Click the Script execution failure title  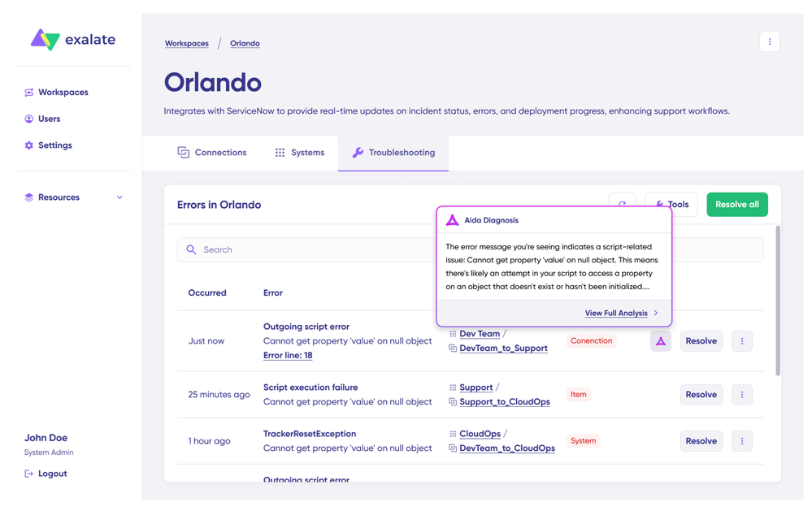point(310,388)
